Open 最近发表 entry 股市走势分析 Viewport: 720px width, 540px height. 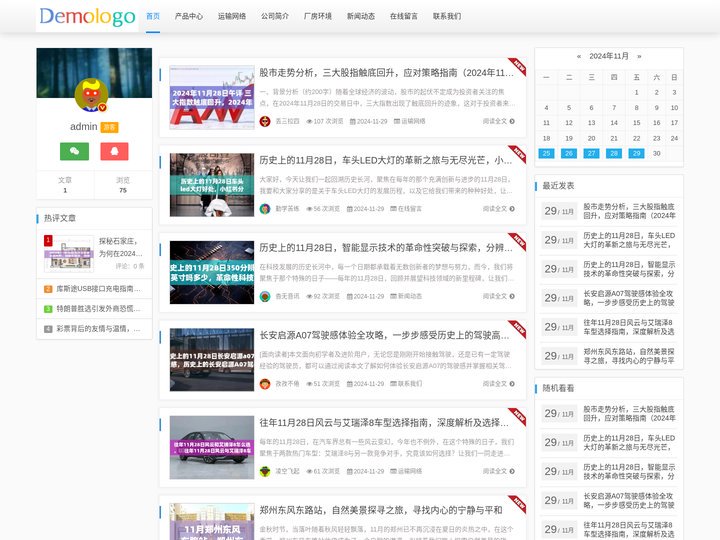point(629,211)
